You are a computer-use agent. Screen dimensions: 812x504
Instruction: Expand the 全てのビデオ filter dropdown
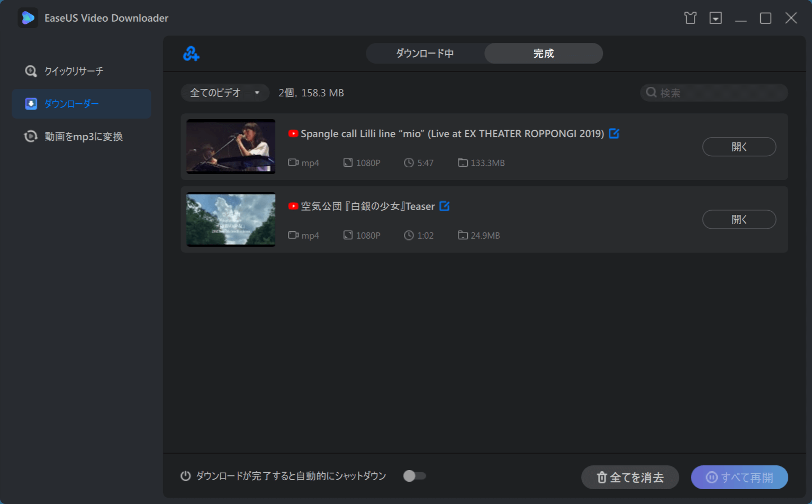(225, 93)
